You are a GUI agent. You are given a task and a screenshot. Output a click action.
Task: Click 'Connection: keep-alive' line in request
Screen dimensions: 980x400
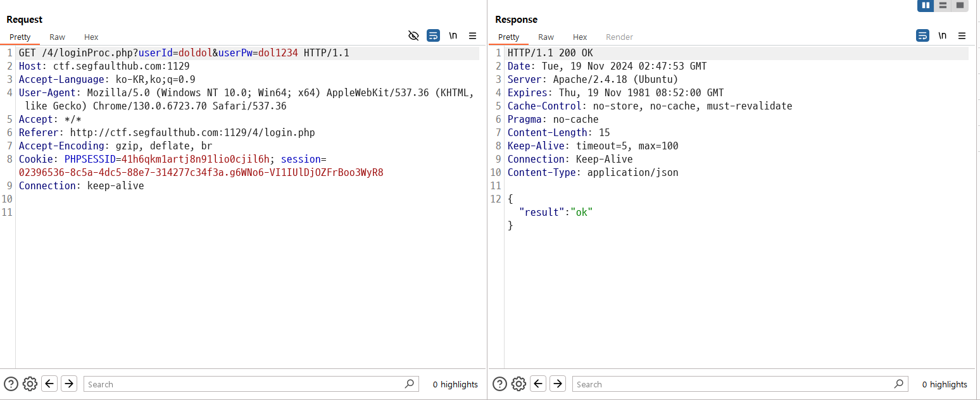(82, 186)
